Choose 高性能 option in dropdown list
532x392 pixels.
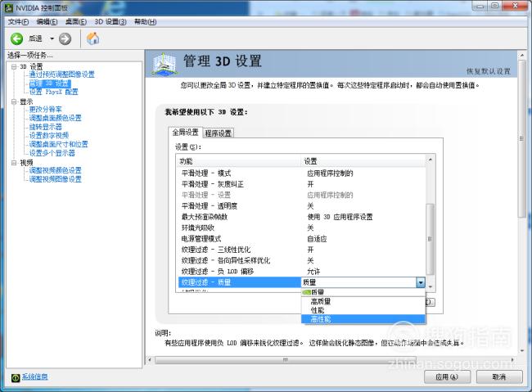[363, 319]
